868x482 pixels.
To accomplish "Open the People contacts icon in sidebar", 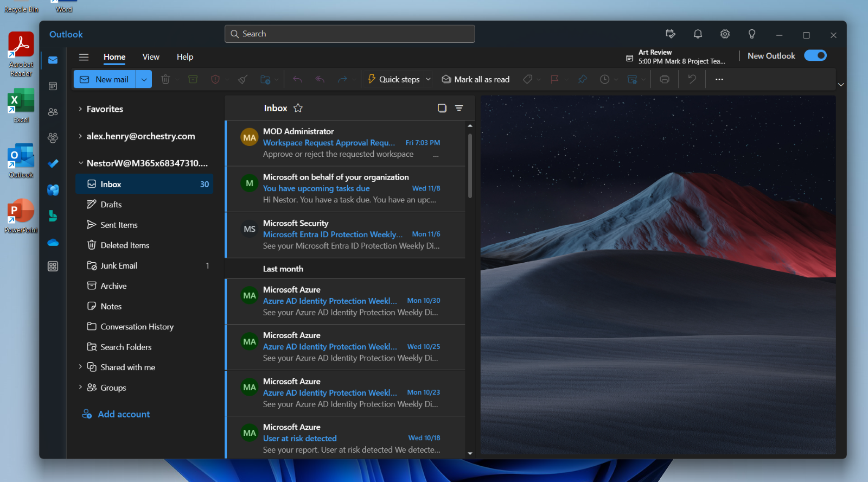I will coord(53,112).
